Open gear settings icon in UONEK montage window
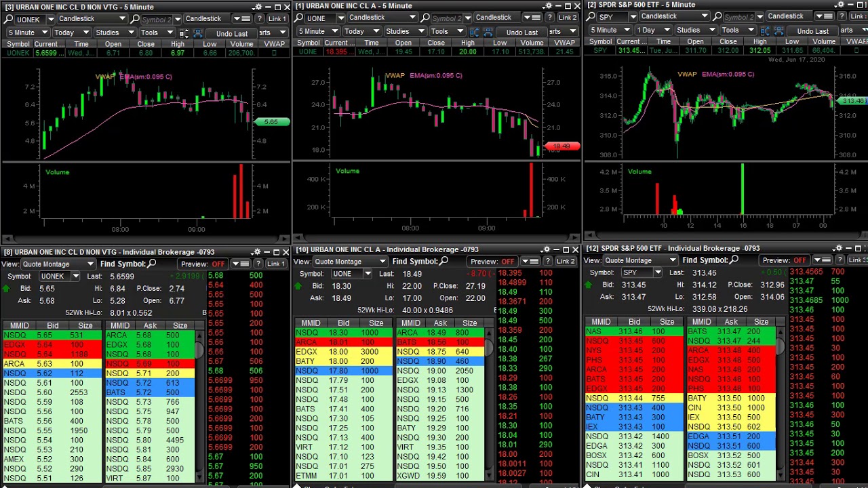The height and width of the screenshot is (488, 868). (x=256, y=252)
